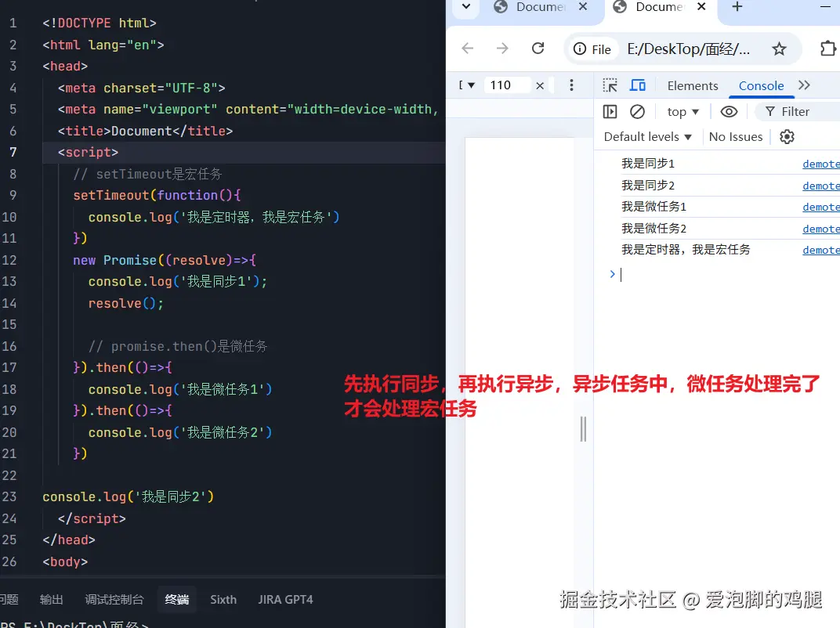Go forward in browser history
The height and width of the screenshot is (628, 840).
point(502,49)
